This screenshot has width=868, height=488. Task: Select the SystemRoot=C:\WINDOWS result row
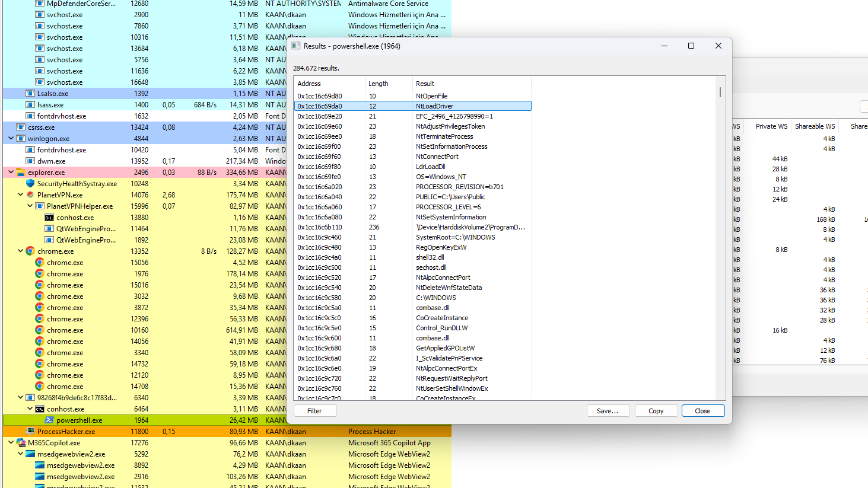point(413,237)
